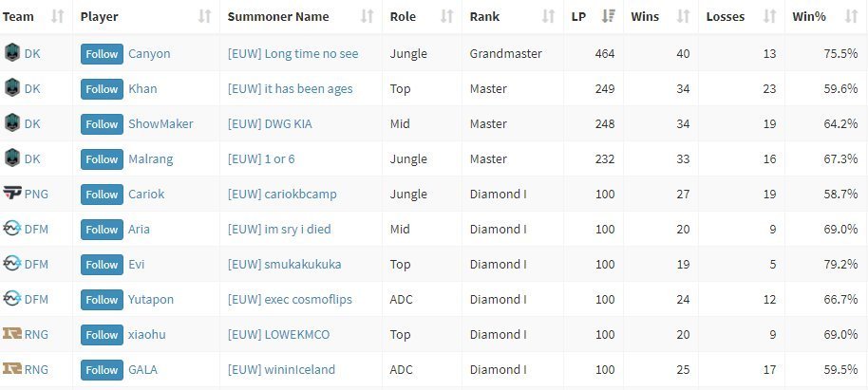
Task: Click the Losses column sort arrows
Action: click(769, 16)
